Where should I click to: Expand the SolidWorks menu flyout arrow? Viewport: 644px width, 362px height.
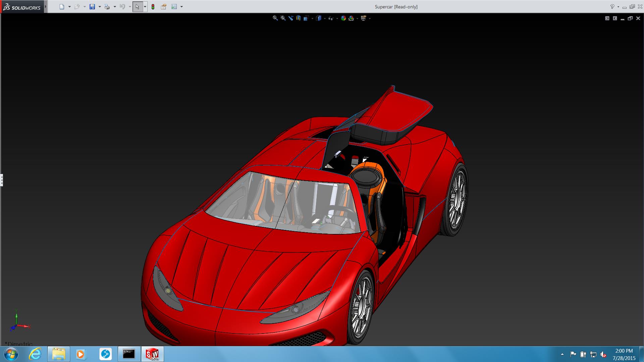click(46, 7)
